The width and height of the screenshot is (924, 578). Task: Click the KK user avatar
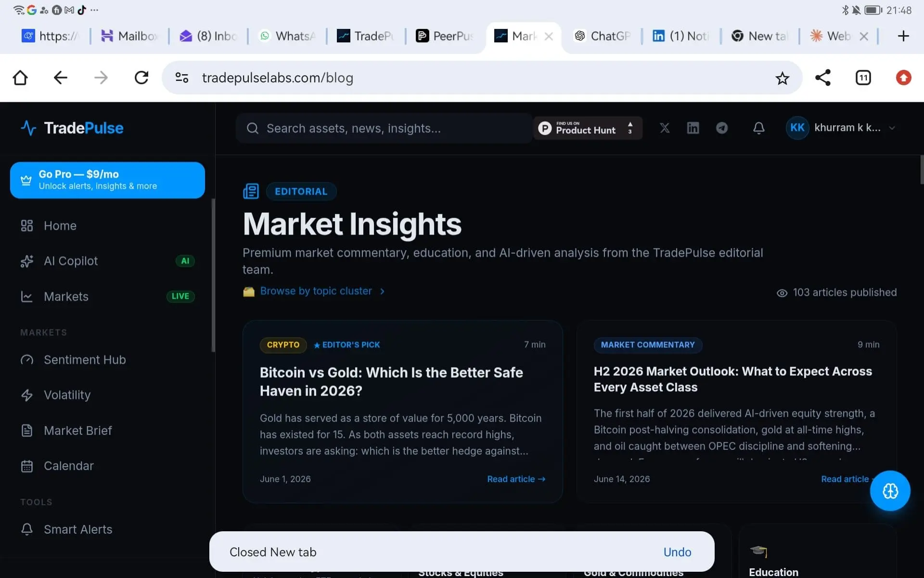click(x=797, y=128)
